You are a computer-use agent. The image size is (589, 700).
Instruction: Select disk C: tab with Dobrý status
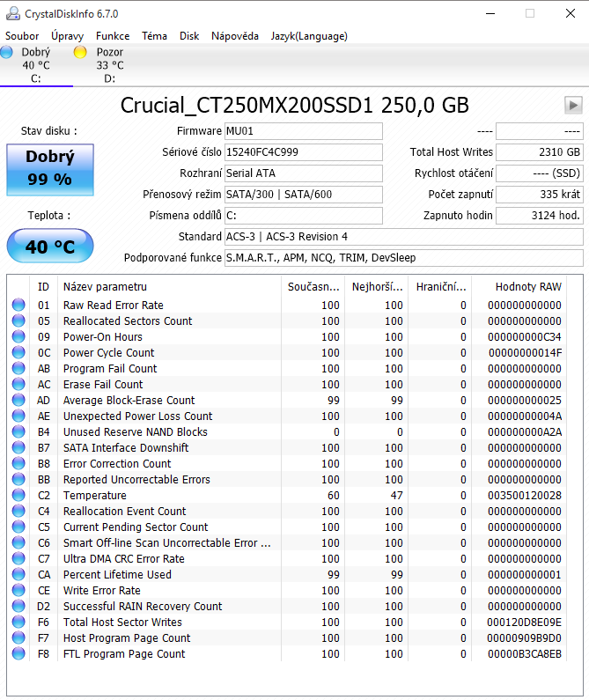36,65
